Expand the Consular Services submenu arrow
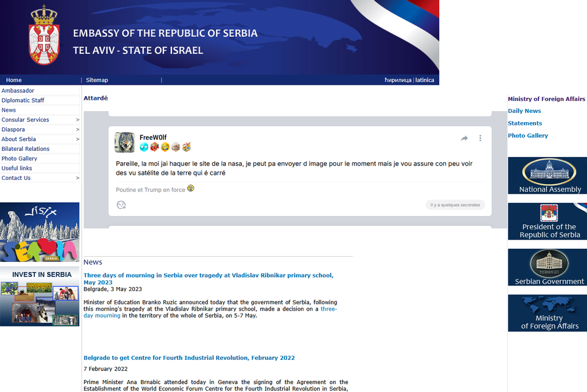This screenshot has height=392, width=587. point(77,120)
